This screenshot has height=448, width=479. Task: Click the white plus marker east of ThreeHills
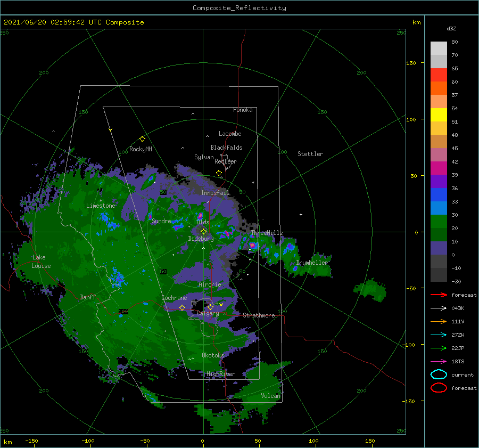pos(301,214)
